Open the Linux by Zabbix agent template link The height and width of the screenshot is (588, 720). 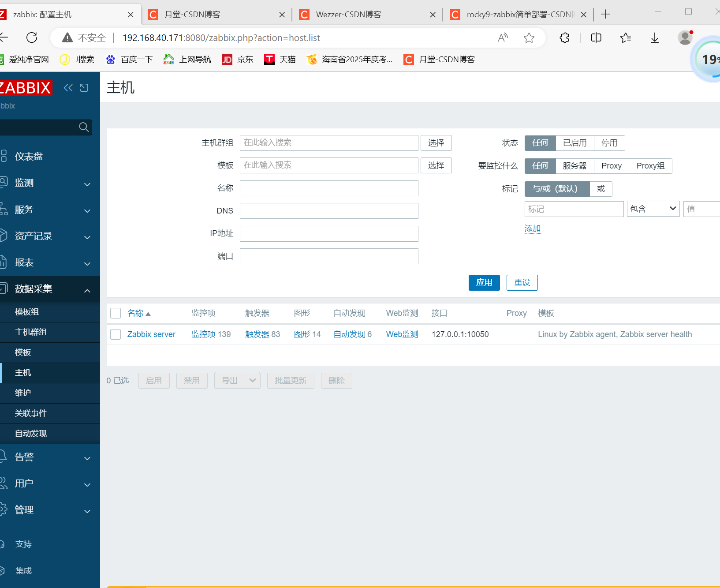576,334
